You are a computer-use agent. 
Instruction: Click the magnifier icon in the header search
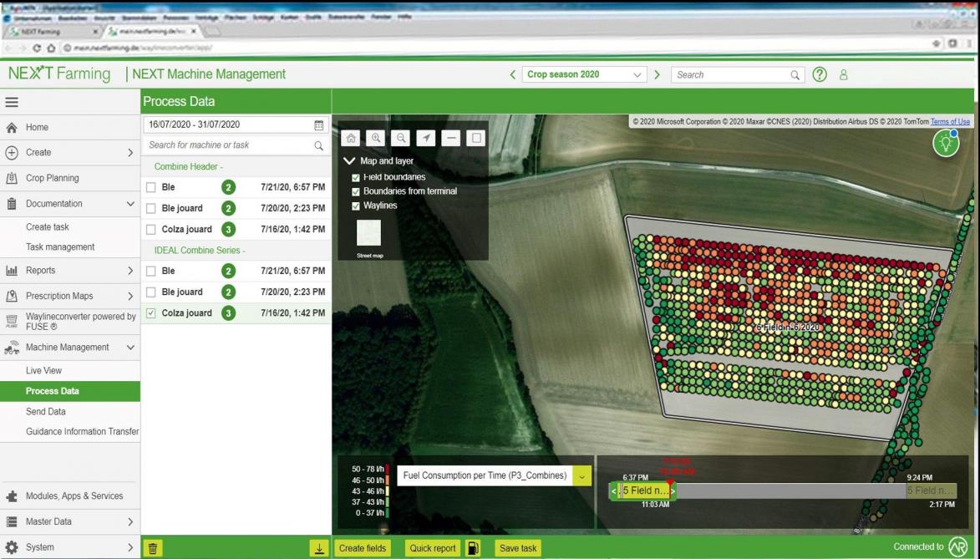(795, 75)
